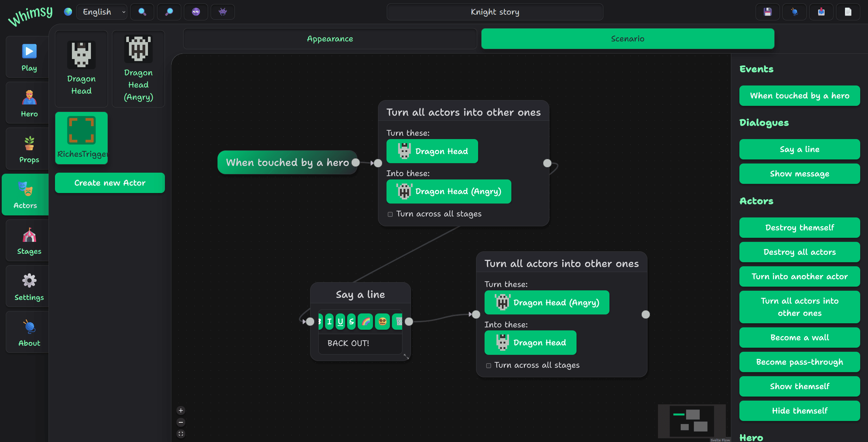The image size is (868, 442).
Task: Enable Turn across all stages in top node
Action: 390,214
